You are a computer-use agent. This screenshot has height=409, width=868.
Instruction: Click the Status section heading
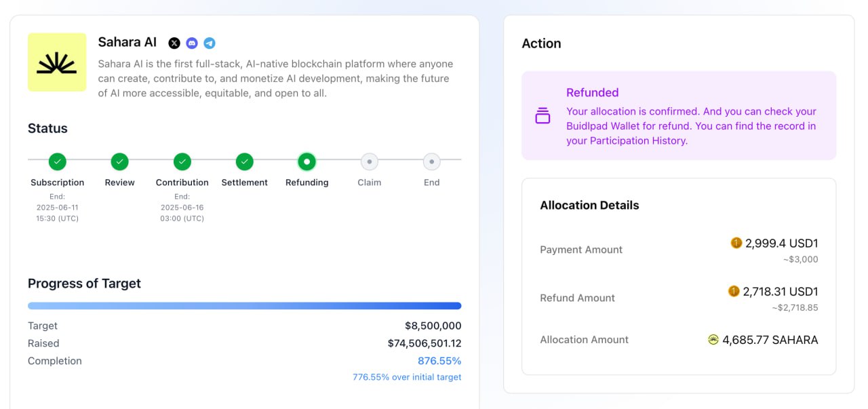click(47, 128)
